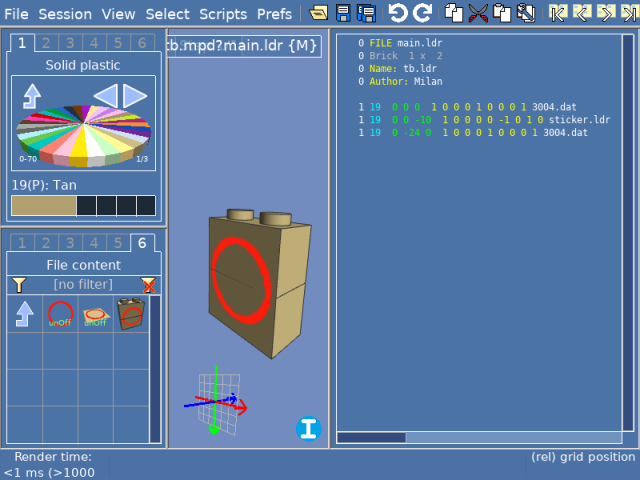Select the Tan color swatch
The height and width of the screenshot is (480, 640).
point(43,205)
